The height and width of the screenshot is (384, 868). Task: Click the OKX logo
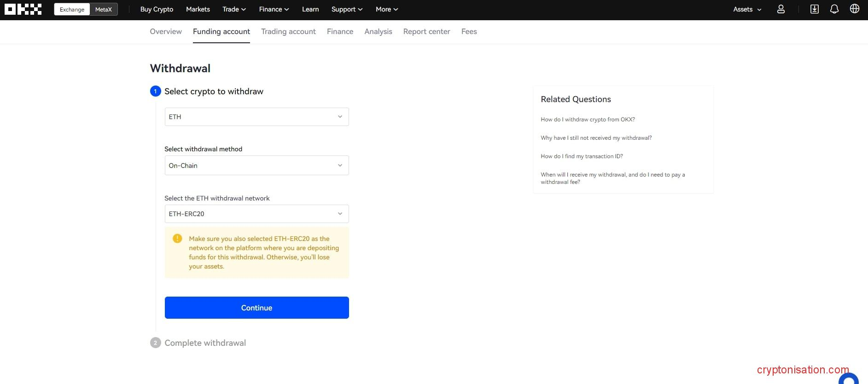click(23, 9)
